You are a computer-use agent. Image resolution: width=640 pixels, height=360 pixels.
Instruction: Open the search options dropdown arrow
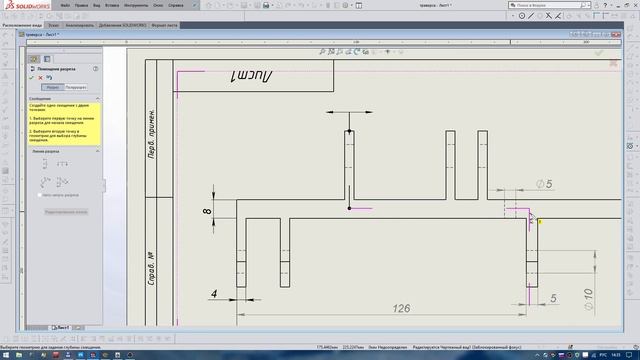pyautogui.click(x=589, y=5)
